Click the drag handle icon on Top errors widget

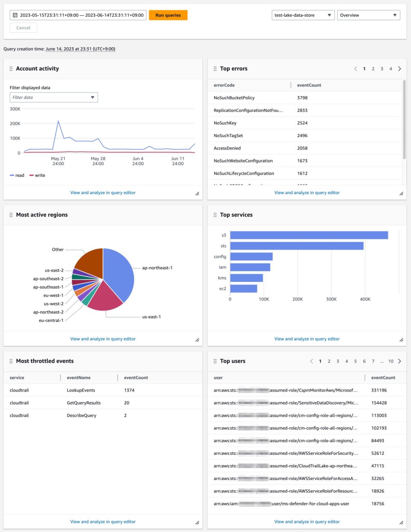214,68
